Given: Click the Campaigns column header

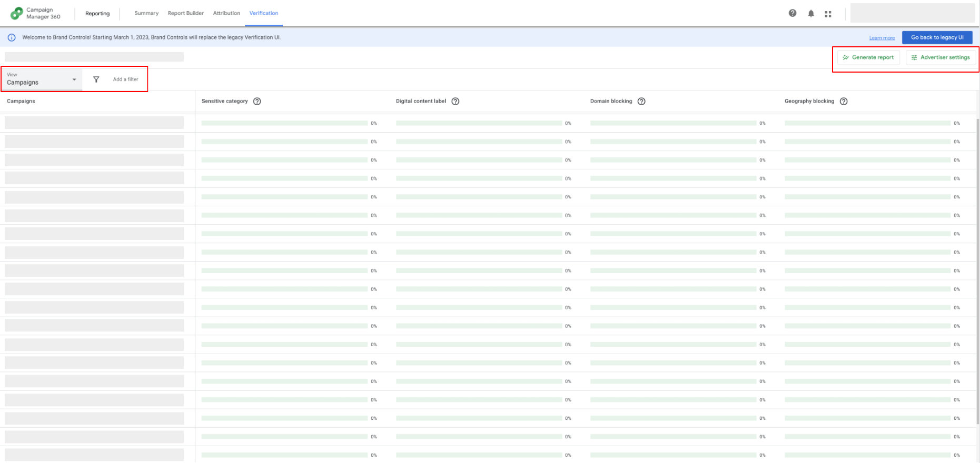Looking at the screenshot, I should [21, 101].
